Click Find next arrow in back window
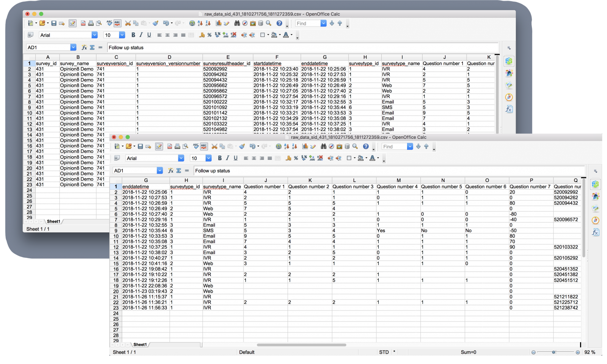 (332, 24)
